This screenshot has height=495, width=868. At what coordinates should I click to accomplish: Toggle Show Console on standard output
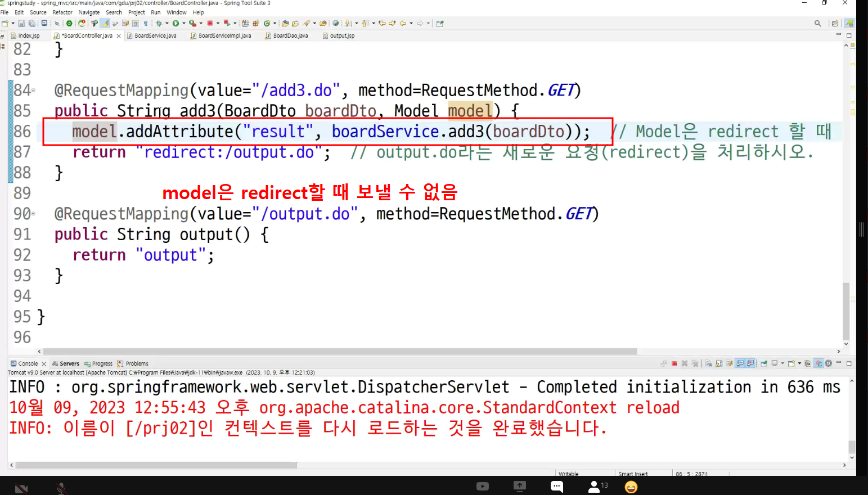740,363
